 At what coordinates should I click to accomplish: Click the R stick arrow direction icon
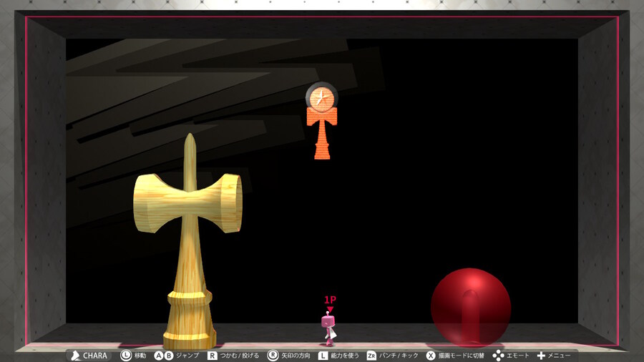(x=273, y=356)
